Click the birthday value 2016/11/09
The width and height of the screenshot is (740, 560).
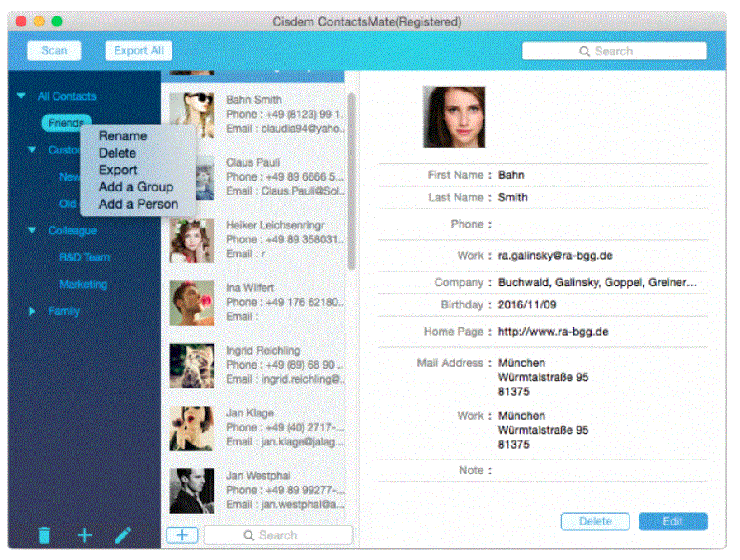click(x=527, y=305)
